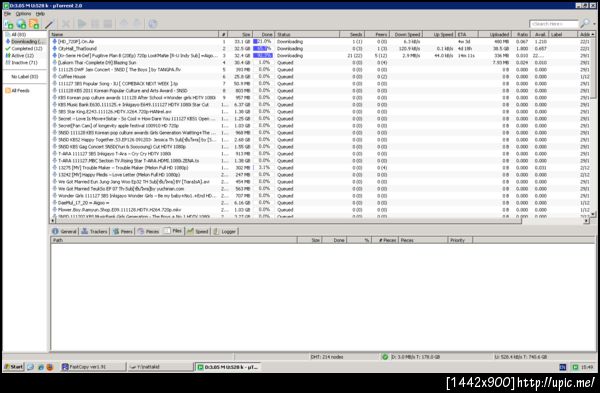Click the Show Desktop quick launch icon

click(x=31, y=367)
